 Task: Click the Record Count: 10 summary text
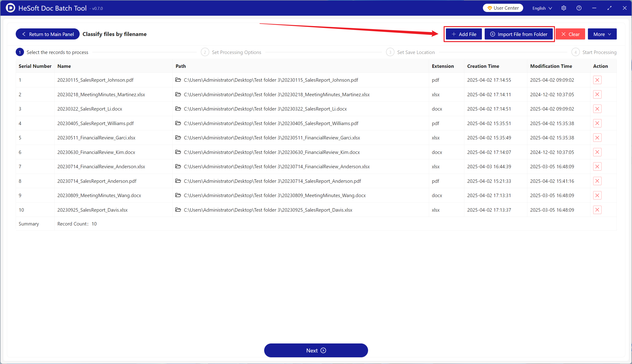click(x=77, y=224)
